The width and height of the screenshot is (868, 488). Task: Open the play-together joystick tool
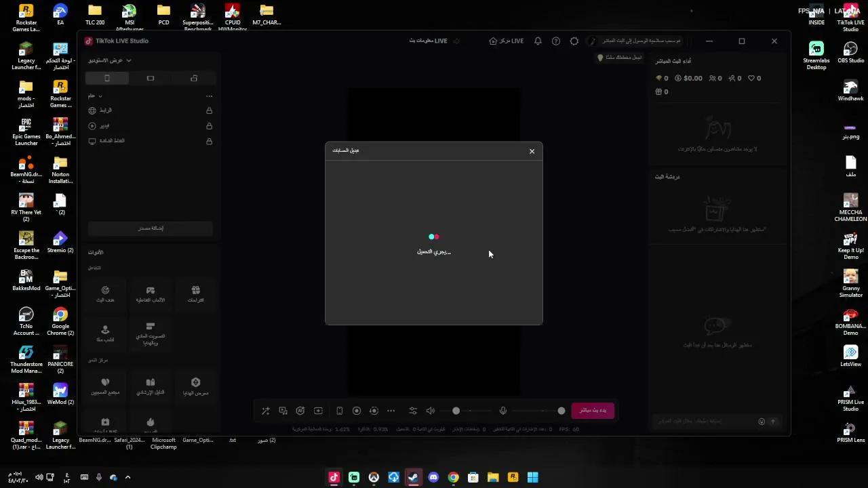(x=105, y=333)
